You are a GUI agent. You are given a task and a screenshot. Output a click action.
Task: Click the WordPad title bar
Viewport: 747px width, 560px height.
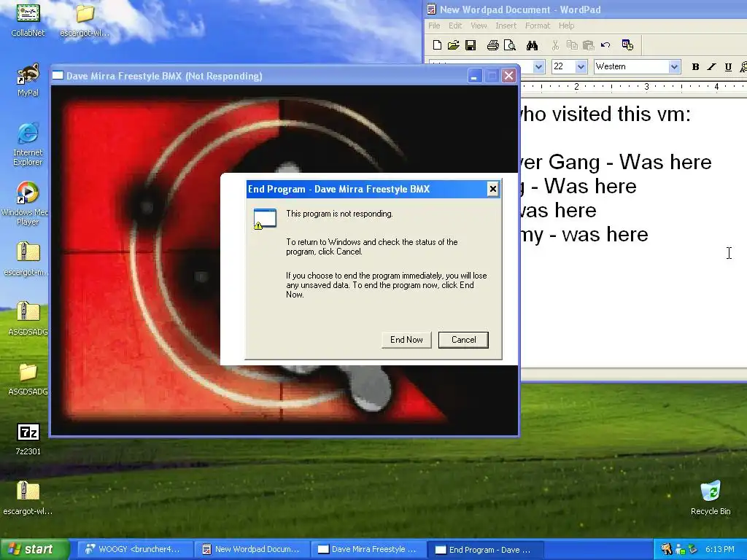click(585, 9)
